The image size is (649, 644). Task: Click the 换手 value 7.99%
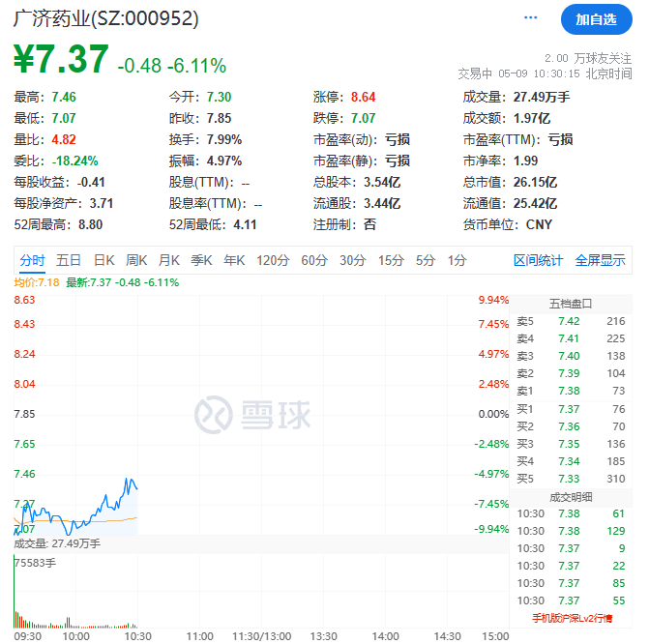[x=224, y=139]
